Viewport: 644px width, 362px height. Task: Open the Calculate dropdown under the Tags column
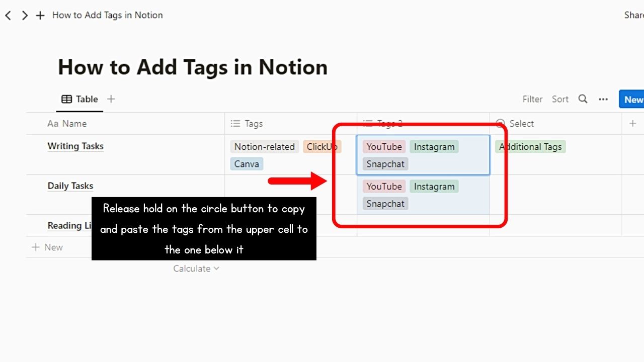[196, 268]
